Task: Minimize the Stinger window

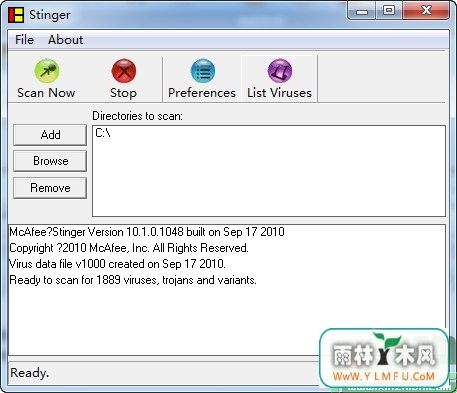Action: coord(362,11)
